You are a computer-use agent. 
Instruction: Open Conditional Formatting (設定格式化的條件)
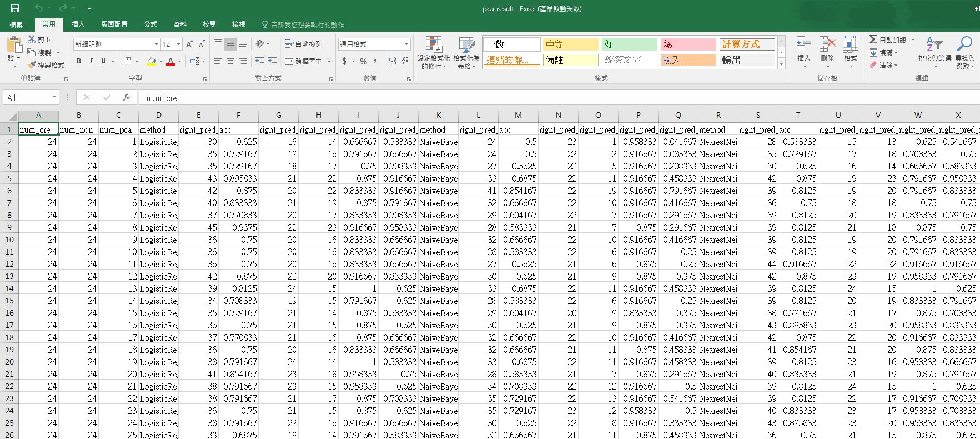tap(433, 53)
